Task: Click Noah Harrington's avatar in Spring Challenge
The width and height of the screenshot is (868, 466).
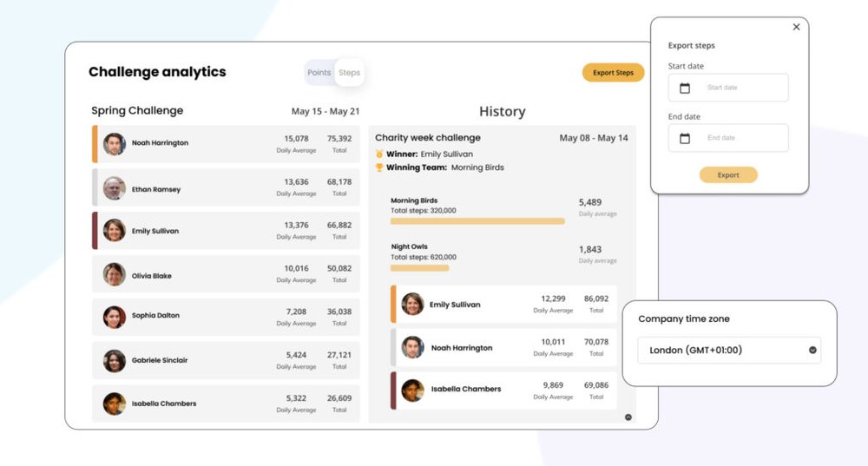Action: 114,144
